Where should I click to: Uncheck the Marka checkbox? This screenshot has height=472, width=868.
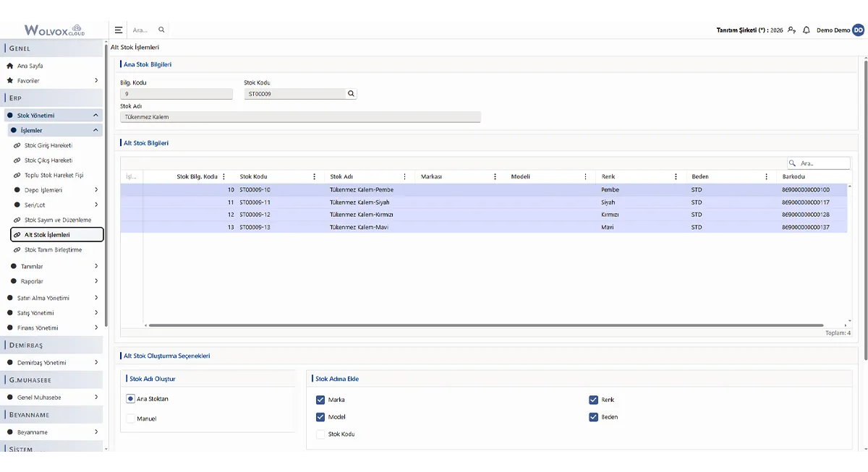click(320, 400)
